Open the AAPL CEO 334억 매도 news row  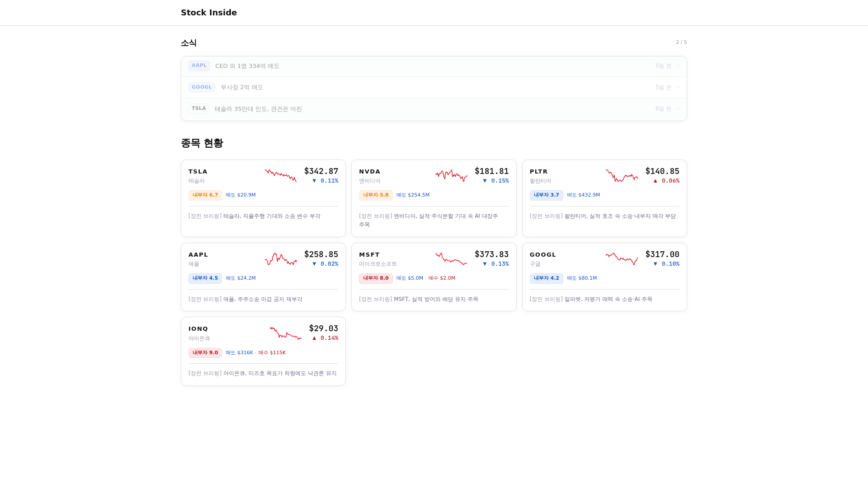point(434,66)
